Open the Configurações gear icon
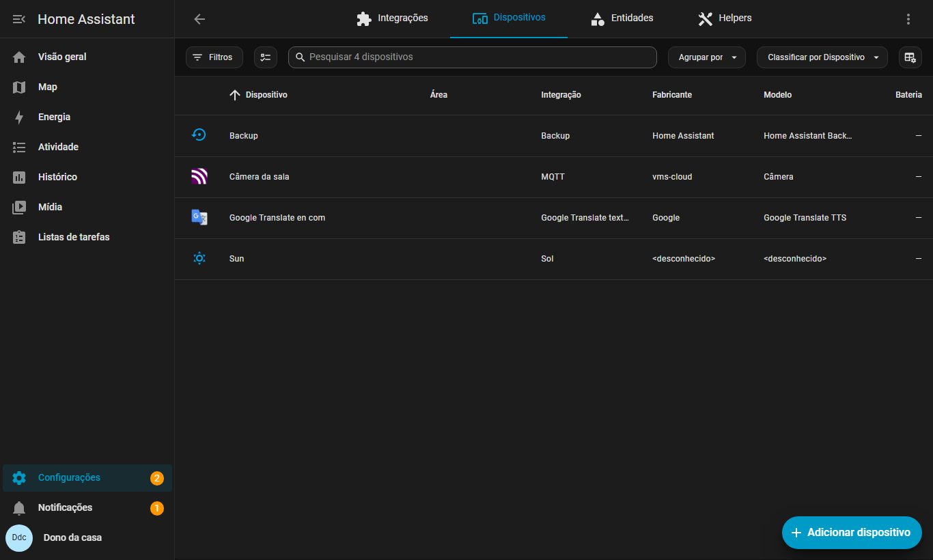 [19, 478]
